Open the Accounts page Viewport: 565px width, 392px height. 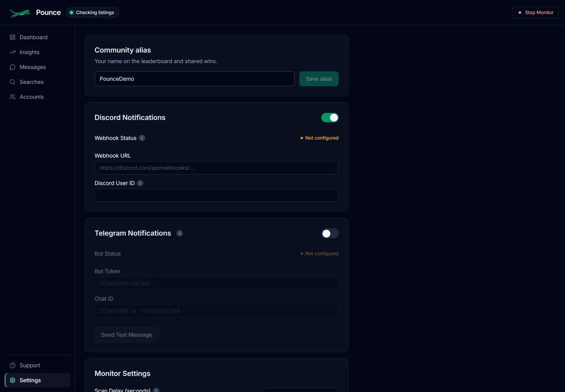click(37, 97)
